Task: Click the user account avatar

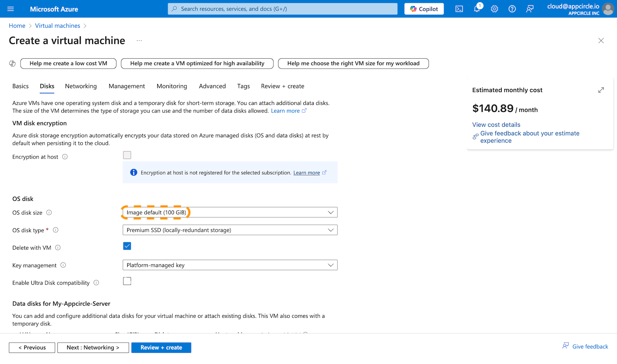Action: pos(608,9)
